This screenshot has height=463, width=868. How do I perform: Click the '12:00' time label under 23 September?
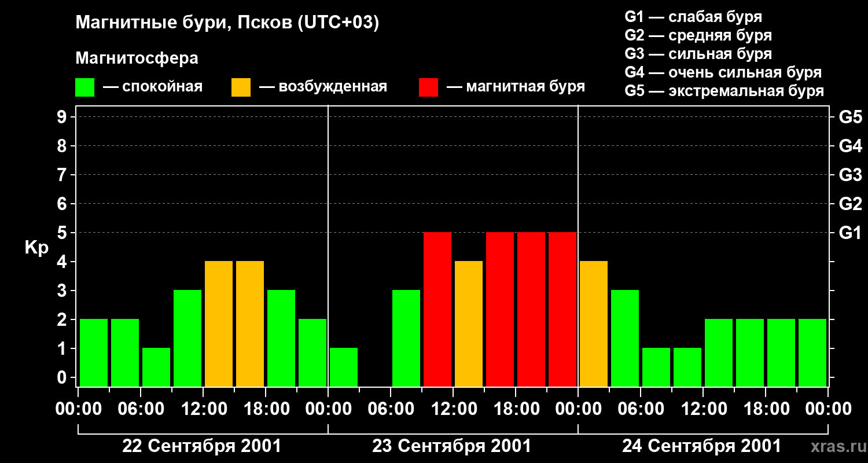[453, 410]
